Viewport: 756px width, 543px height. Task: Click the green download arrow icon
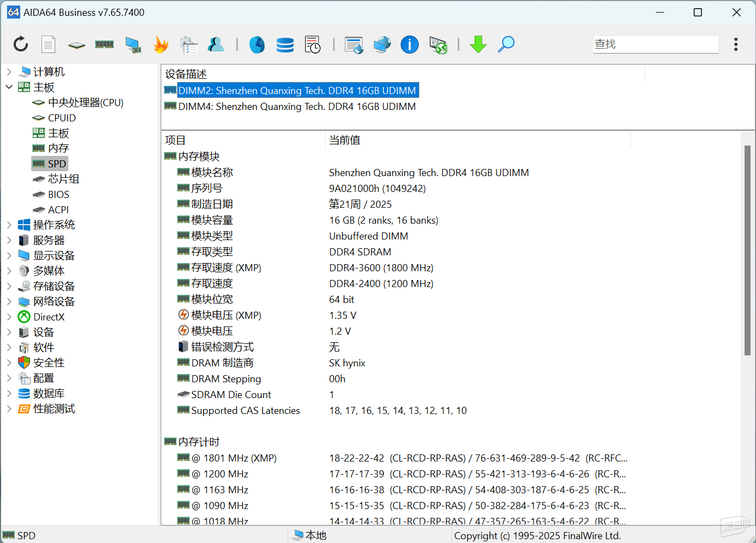coord(478,44)
